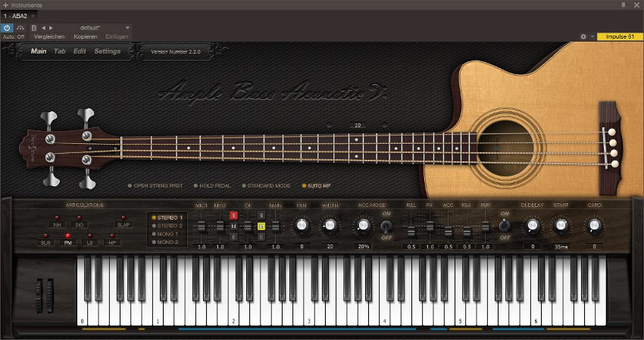Click the Einfügen button
Viewport: 644px width, 340px height.
coord(117,36)
